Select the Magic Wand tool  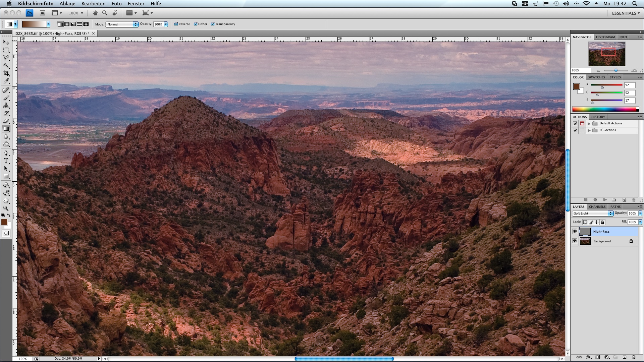6,65
